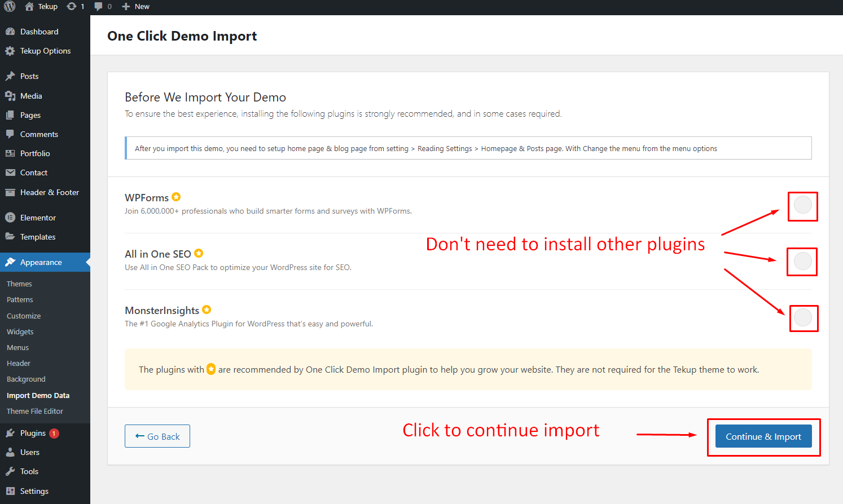The width and height of the screenshot is (843, 504).
Task: Click the Continue & Import button
Action: tap(763, 436)
